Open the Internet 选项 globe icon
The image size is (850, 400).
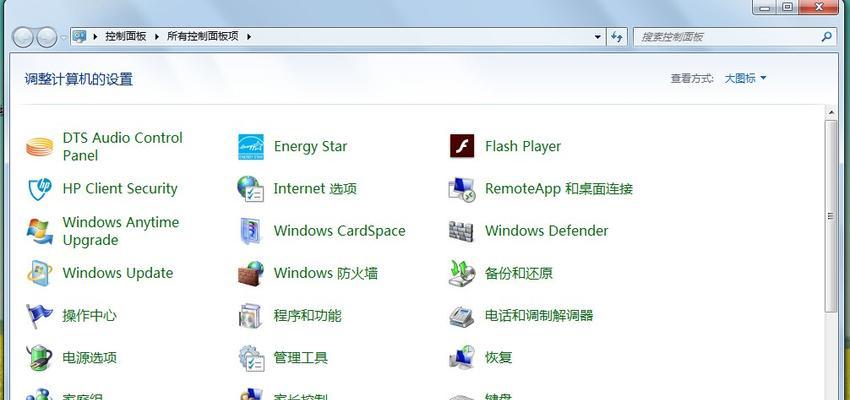[x=250, y=189]
